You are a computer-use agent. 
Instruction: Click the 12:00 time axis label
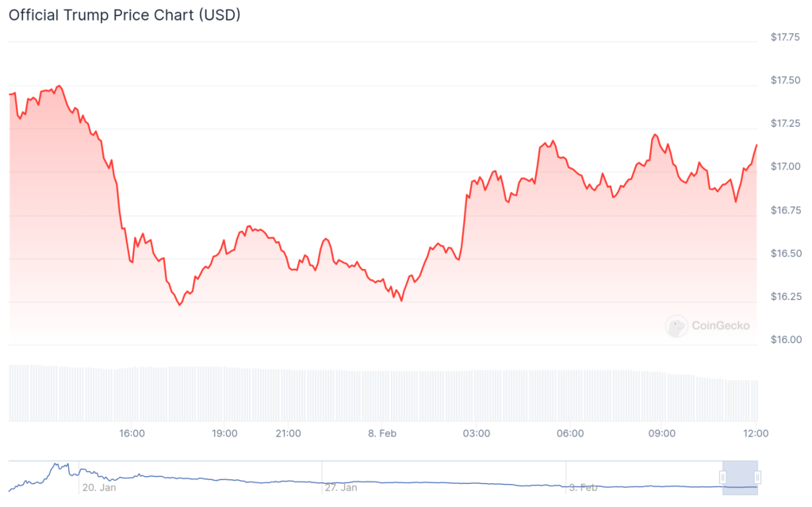pyautogui.click(x=755, y=433)
